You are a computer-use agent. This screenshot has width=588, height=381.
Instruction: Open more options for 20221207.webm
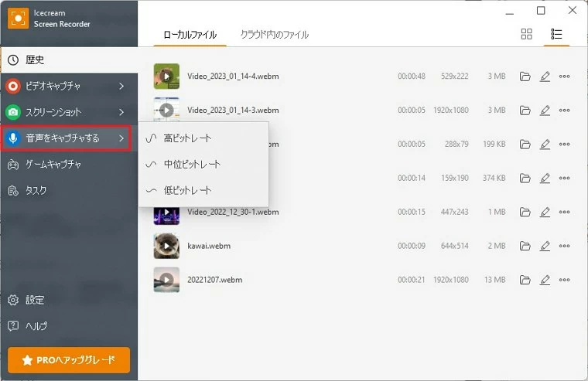click(564, 280)
